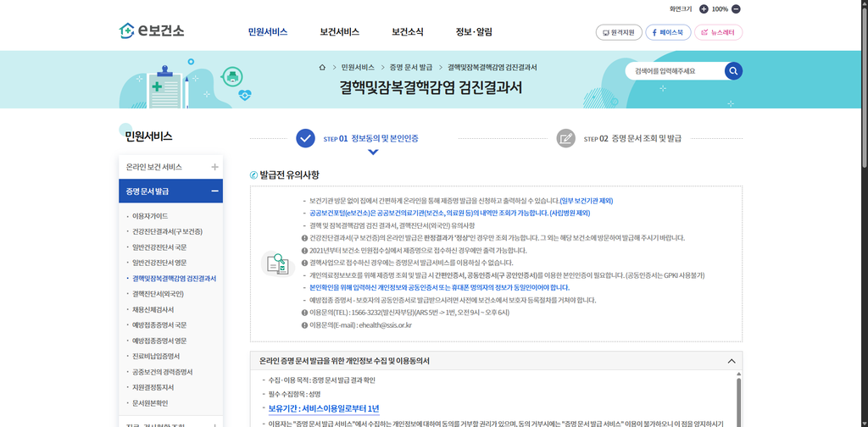Open 보건서비스 top menu

[x=339, y=31]
